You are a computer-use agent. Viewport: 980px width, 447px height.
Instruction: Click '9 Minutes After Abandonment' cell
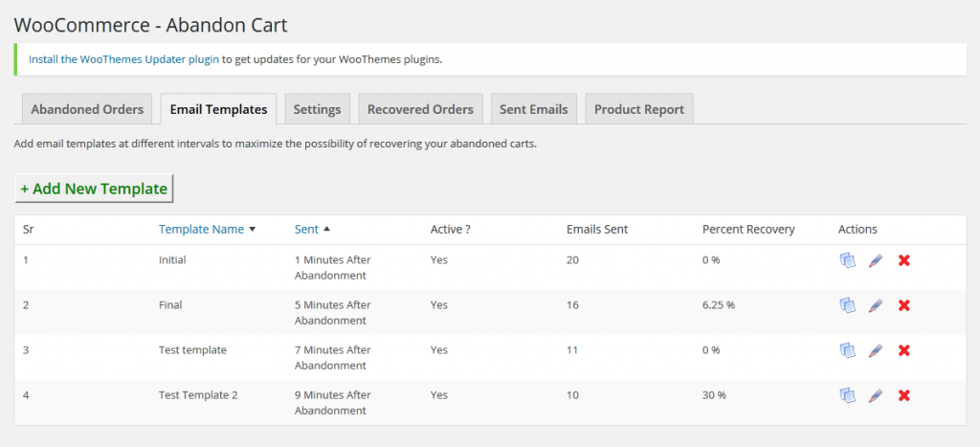click(332, 403)
